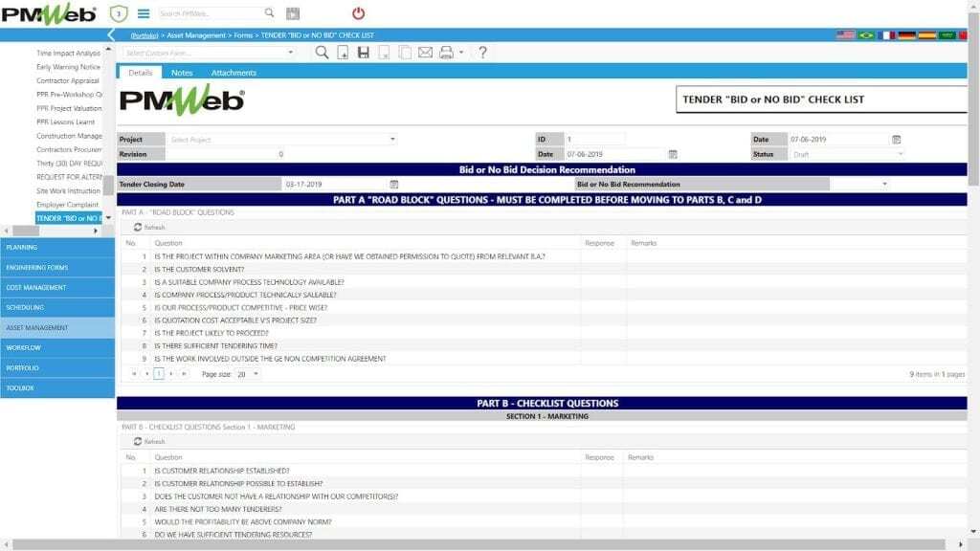
Task: Open calendar picker for top-right Date field
Action: (x=896, y=140)
